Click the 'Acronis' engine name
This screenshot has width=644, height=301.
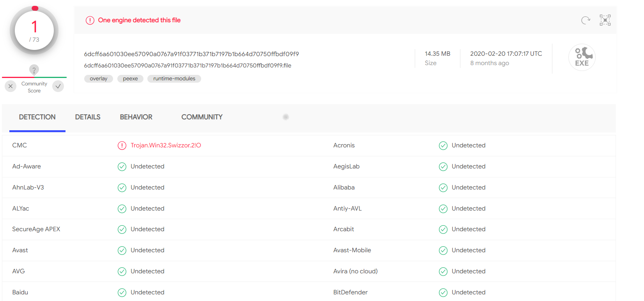(x=344, y=145)
